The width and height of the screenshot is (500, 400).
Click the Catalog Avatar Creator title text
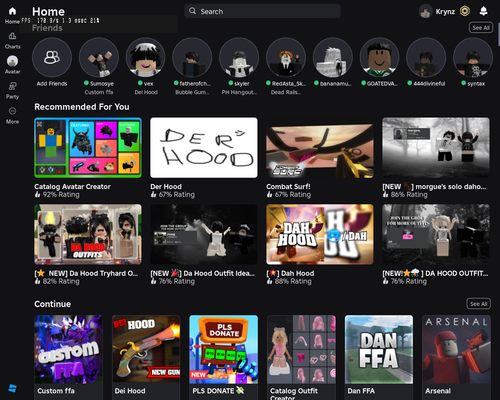tap(72, 187)
